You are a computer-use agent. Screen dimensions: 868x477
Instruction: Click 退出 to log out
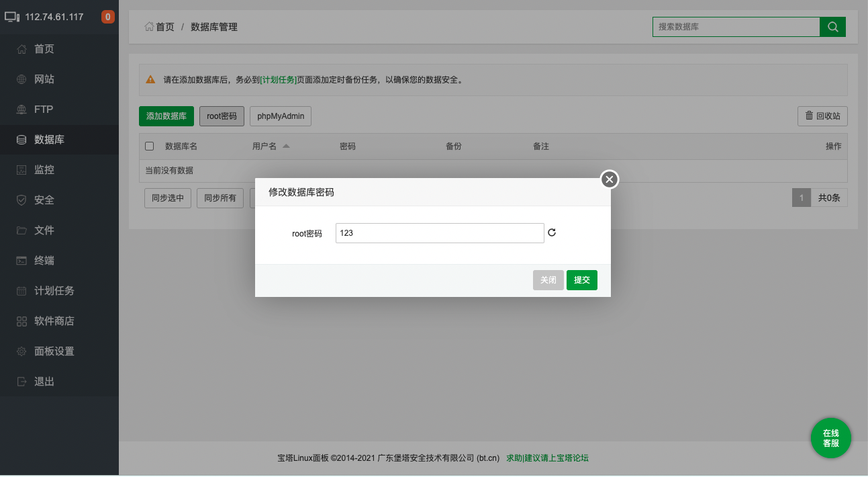[x=59, y=382]
